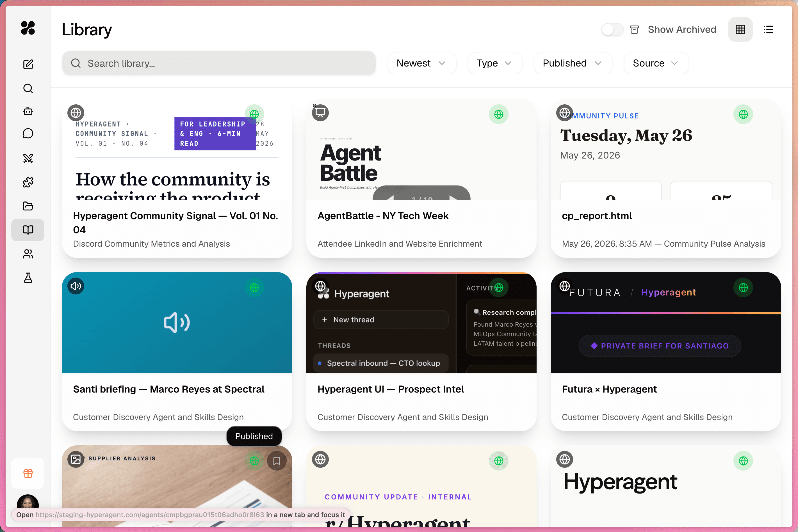The height and width of the screenshot is (532, 798).
Task: Click "Customer Discovery Agent and Skills Design" under Santi briefing
Action: (x=158, y=417)
